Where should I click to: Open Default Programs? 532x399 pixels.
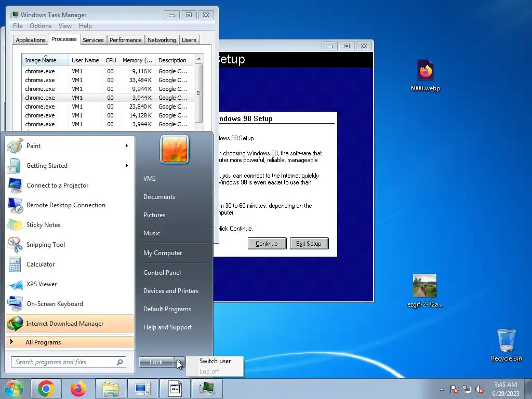point(167,309)
